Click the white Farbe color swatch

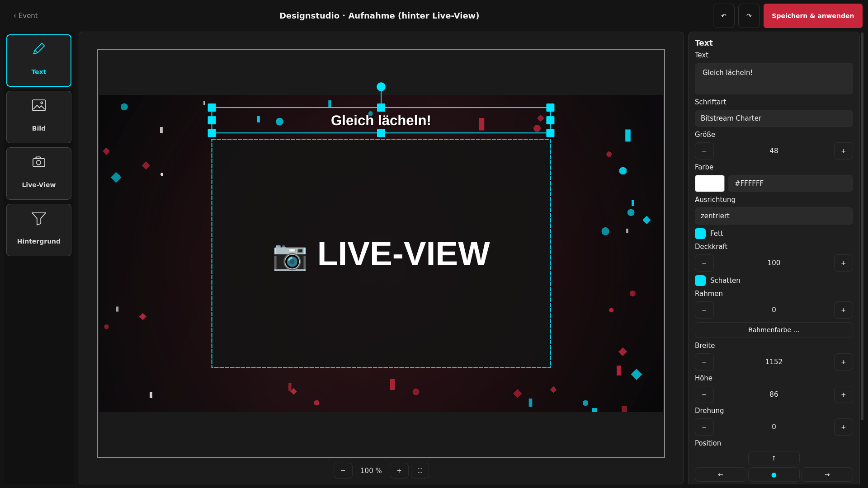(x=710, y=183)
